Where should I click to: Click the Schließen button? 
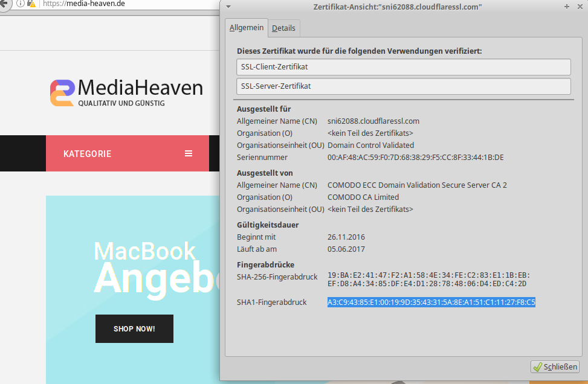click(555, 366)
